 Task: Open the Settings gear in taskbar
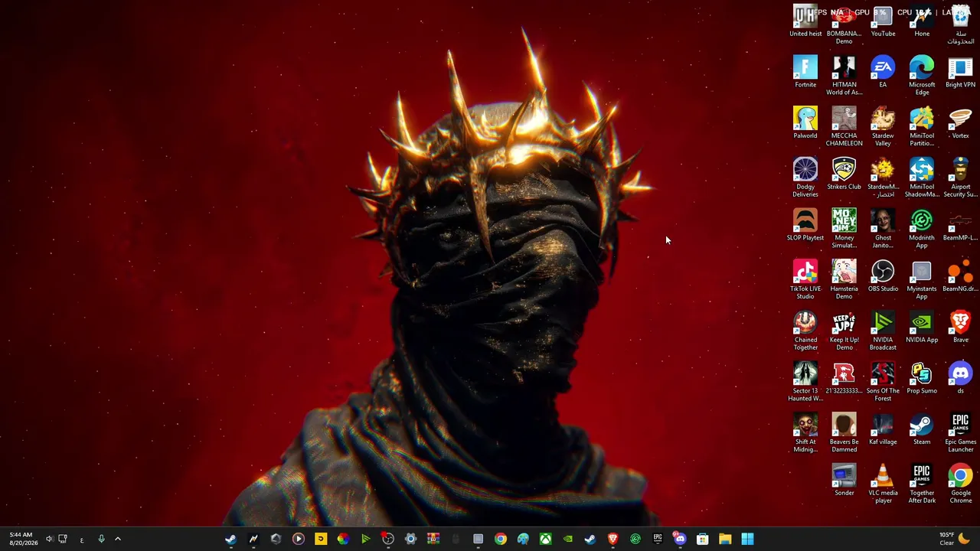pyautogui.click(x=410, y=540)
